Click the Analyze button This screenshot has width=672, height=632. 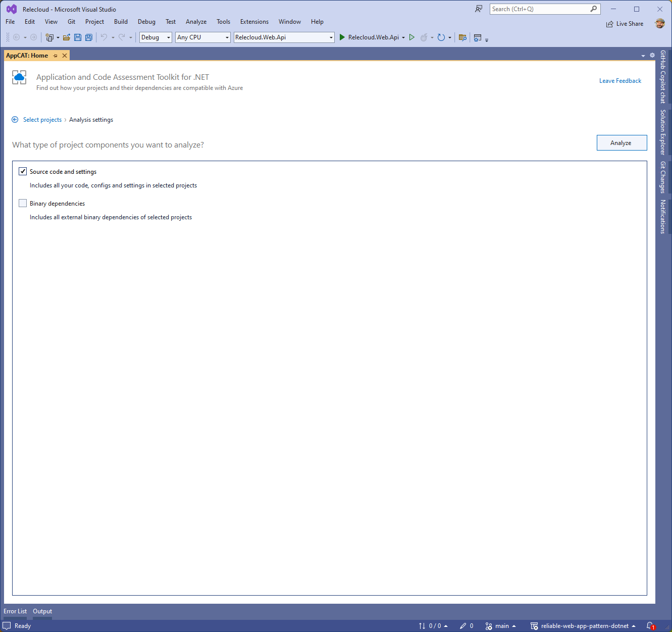[x=622, y=142]
